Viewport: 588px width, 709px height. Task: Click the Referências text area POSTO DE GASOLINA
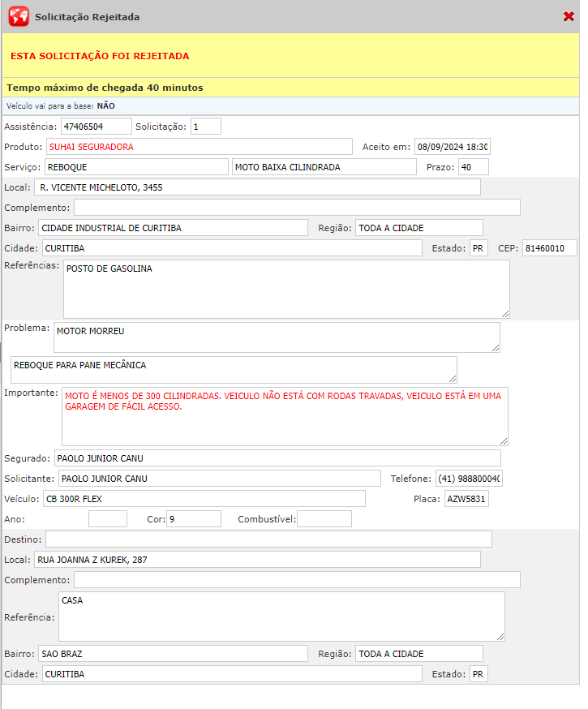[x=286, y=289]
